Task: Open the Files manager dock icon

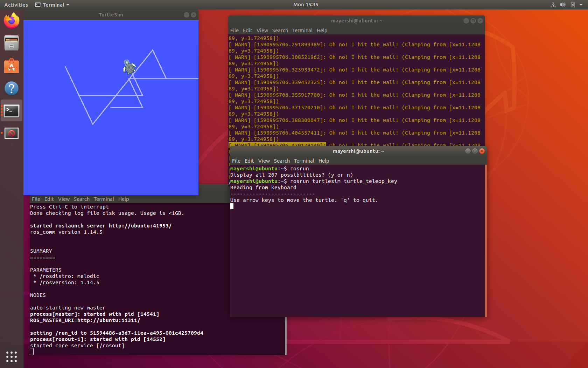Action: pos(12,43)
